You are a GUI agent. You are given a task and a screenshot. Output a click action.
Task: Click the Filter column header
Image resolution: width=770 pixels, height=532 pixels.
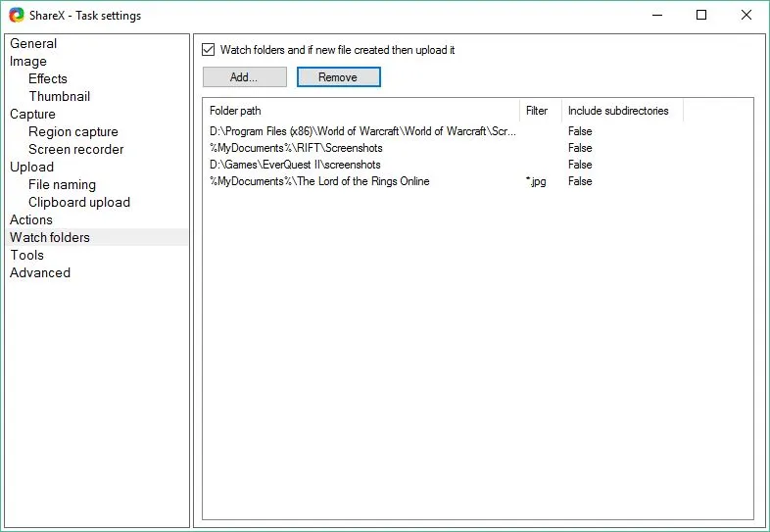(x=540, y=111)
